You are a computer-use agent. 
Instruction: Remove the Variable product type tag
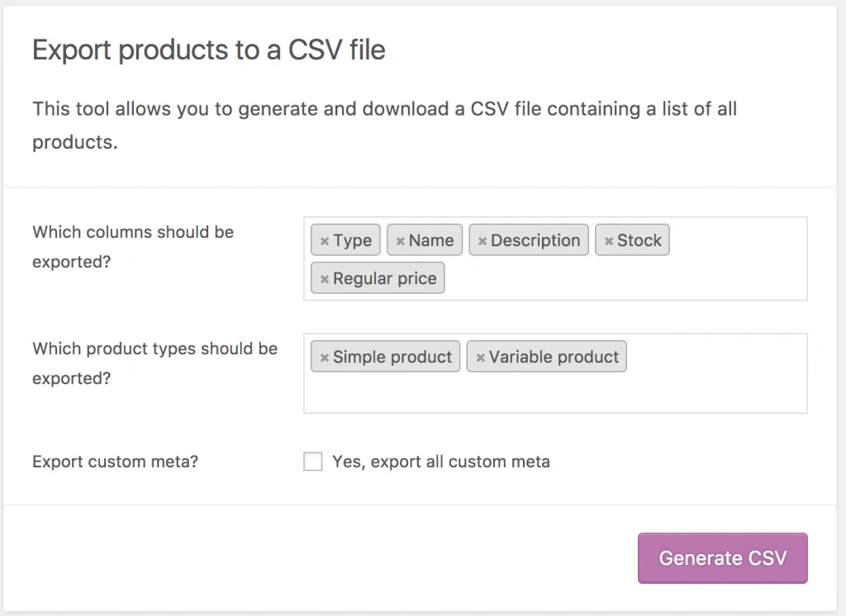[480, 358]
